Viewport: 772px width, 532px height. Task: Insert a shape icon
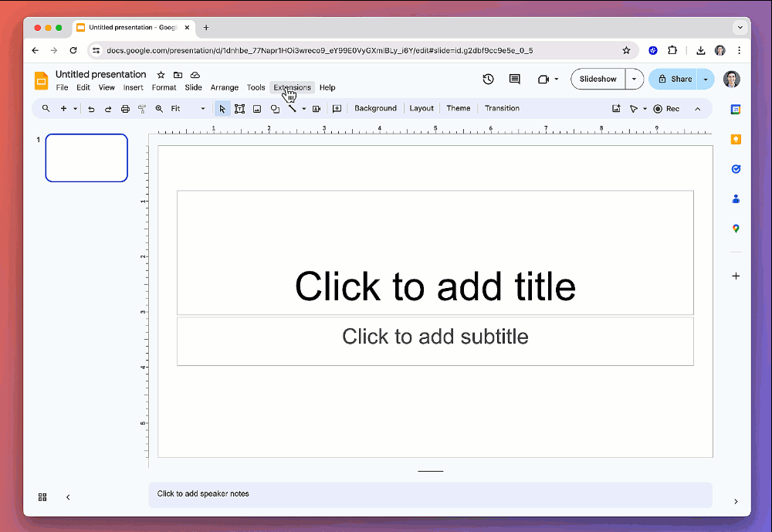pos(275,109)
